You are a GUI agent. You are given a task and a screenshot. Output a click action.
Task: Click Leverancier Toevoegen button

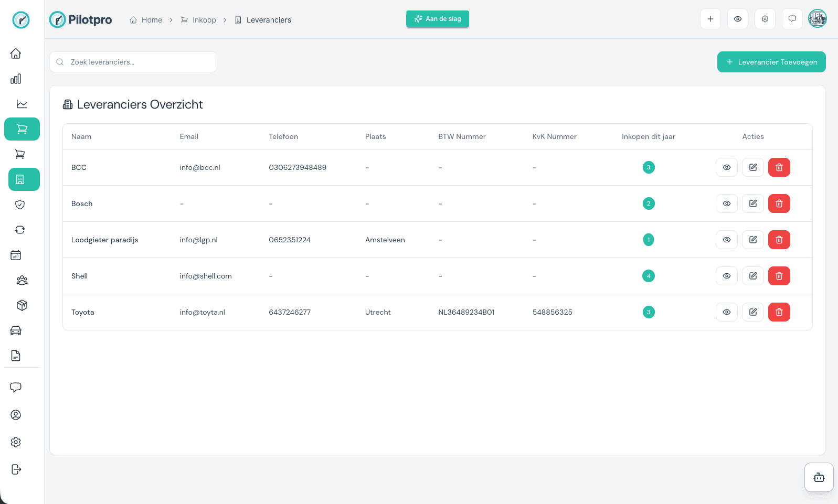771,62
